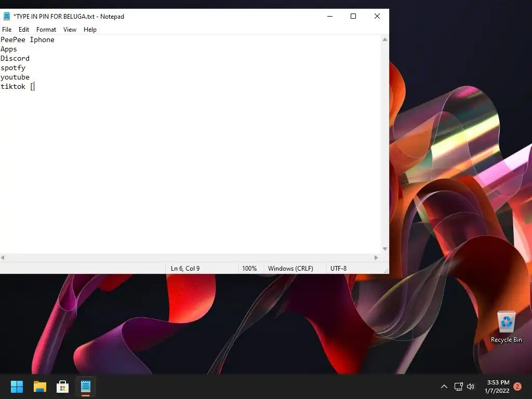This screenshot has width=532, height=399.
Task: Click the text line 'PeePee Iphone'
Action: click(x=28, y=39)
